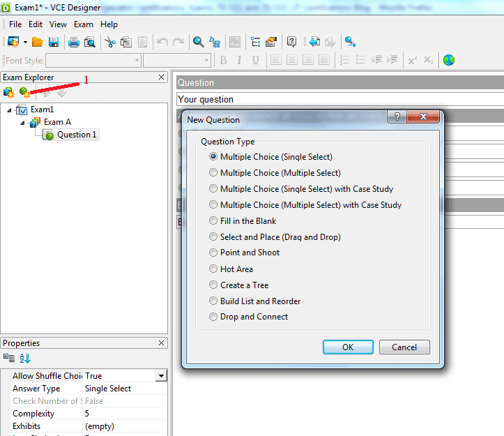Screen dimensions: 504x436
Task: Click the Add Section icon in Exam Explorer
Action: 9,92
